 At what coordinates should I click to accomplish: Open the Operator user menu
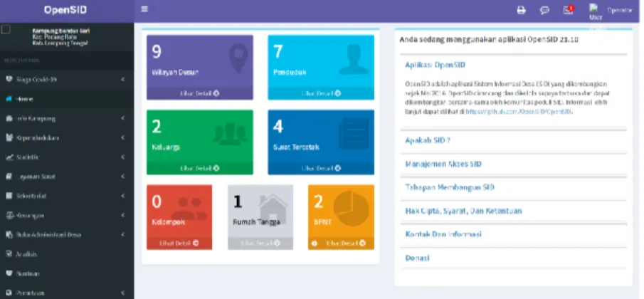point(619,11)
